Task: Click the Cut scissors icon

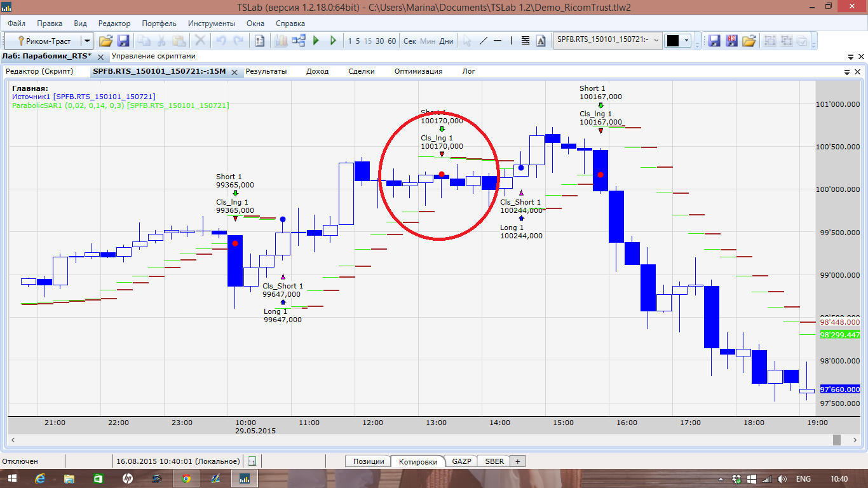Action: (x=161, y=41)
